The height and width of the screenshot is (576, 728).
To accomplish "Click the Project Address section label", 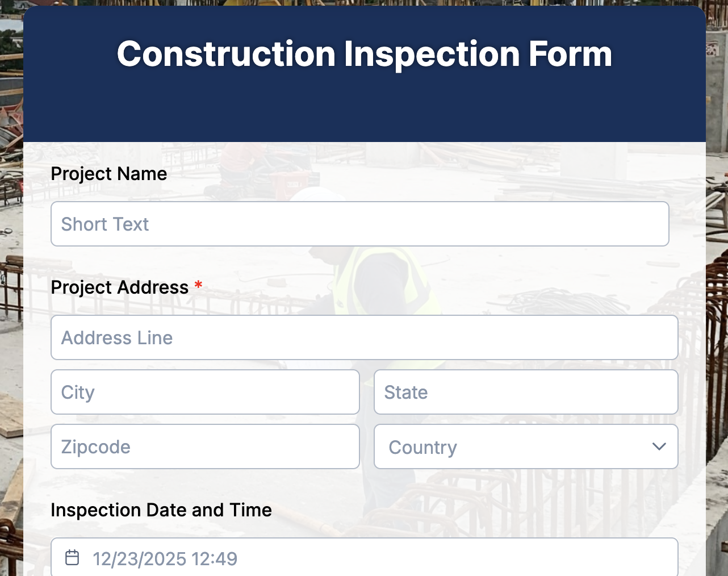I will 120,287.
